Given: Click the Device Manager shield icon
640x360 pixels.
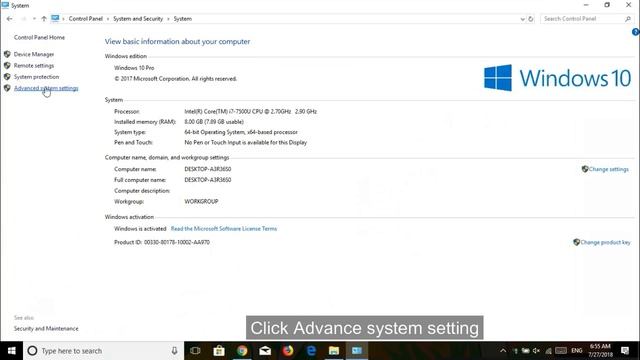Looking at the screenshot, I should point(7,54).
